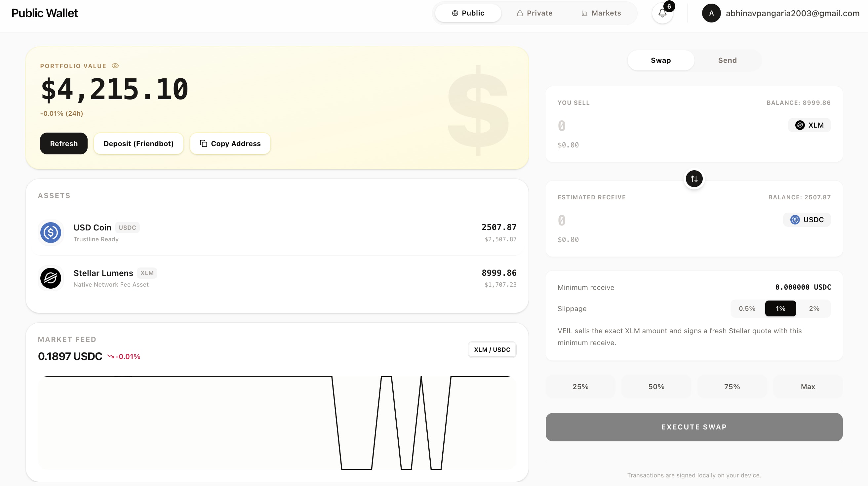Click the '0.1897 USDC' market price

[x=70, y=356]
